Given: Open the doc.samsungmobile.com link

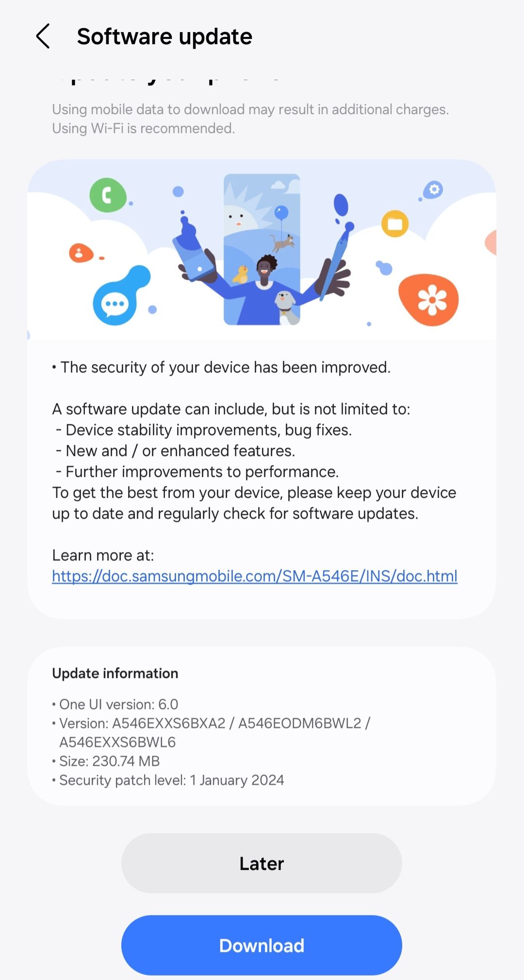Looking at the screenshot, I should point(255,576).
